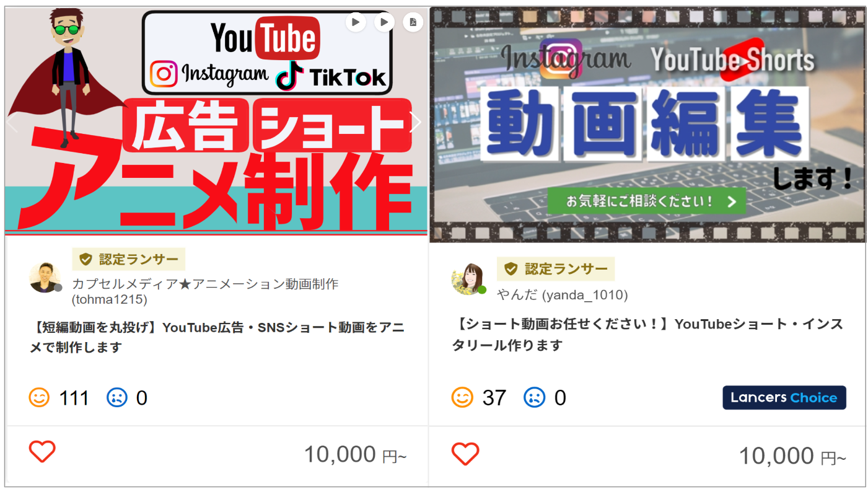This screenshot has height=489, width=868.
Task: Click blue sad face icon on yanda card
Action: pos(535,397)
